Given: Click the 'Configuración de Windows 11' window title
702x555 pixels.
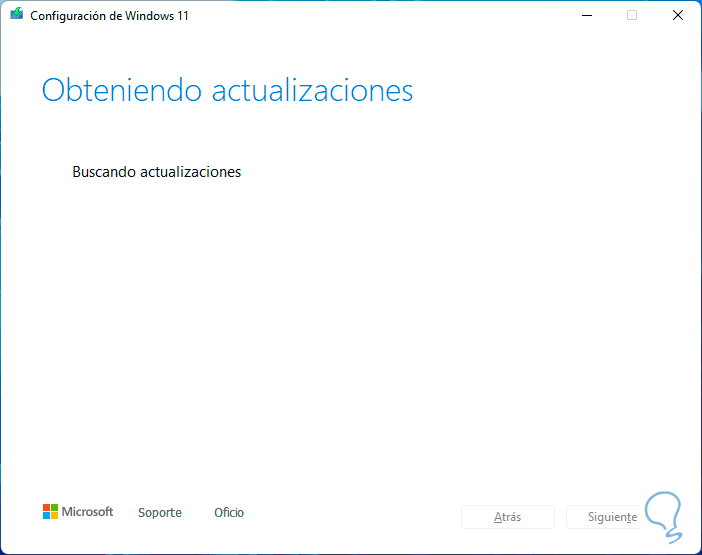Looking at the screenshot, I should [109, 16].
